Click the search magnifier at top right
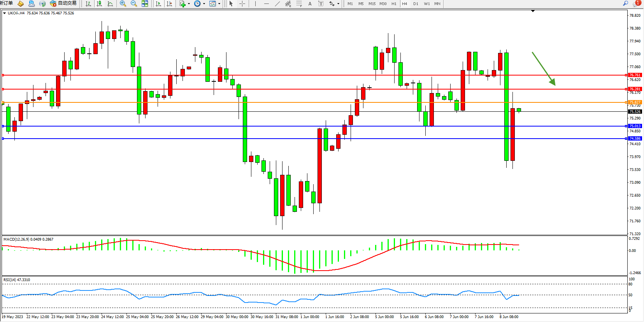Image resolution: width=644 pixels, height=322 pixels. (625, 4)
